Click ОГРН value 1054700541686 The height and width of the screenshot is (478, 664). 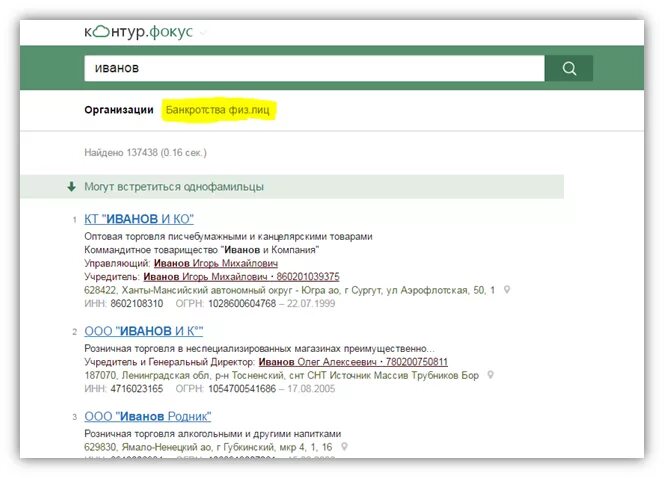click(x=242, y=389)
